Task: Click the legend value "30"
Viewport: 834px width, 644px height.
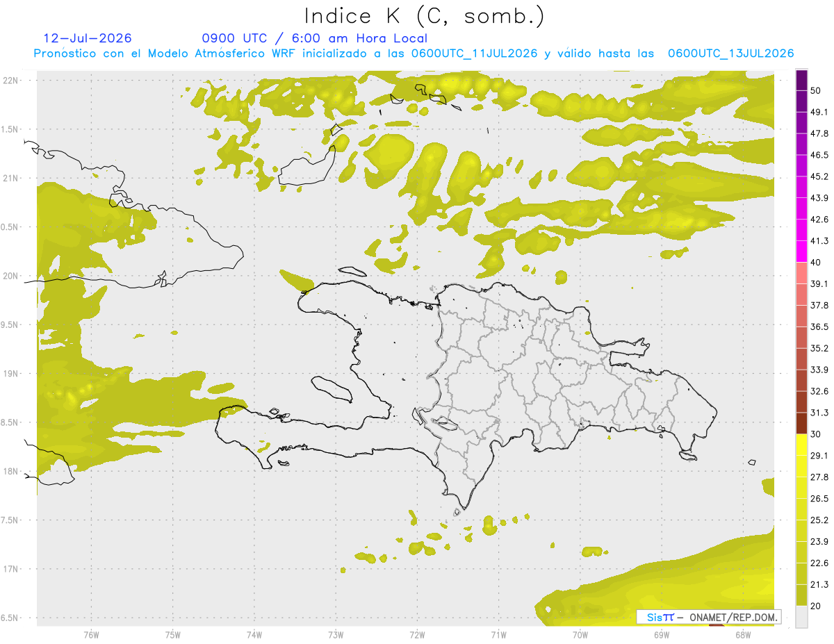Action: click(817, 434)
